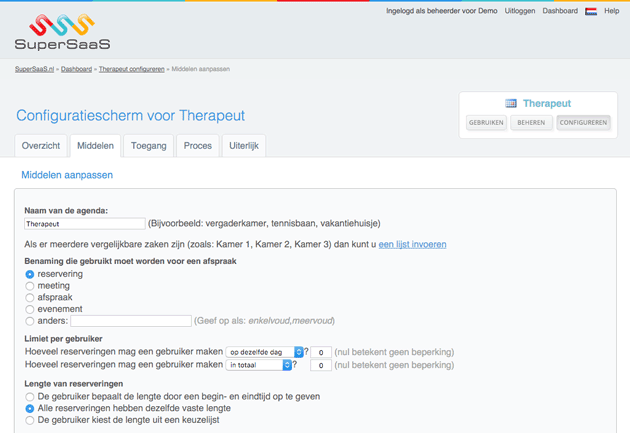
Task: Switch to the Proces tab
Action: coord(198,145)
